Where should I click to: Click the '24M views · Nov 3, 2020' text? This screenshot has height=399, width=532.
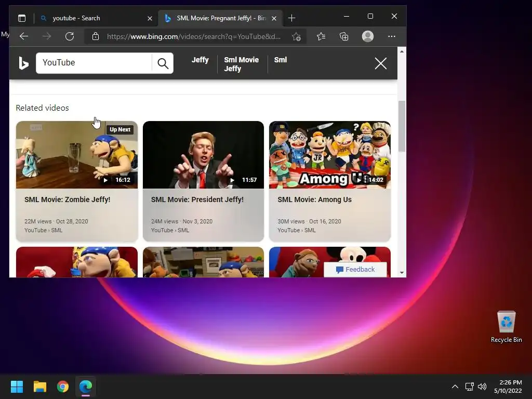[x=181, y=221]
